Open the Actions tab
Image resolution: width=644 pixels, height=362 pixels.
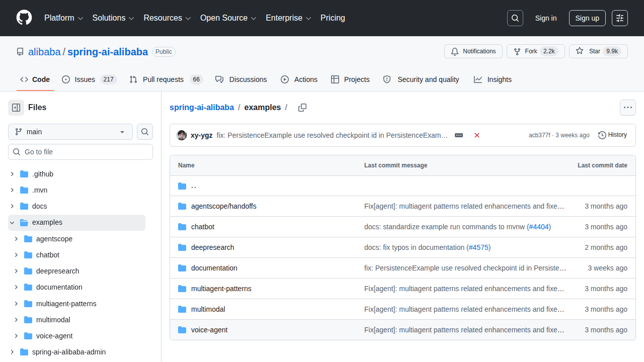299,79
